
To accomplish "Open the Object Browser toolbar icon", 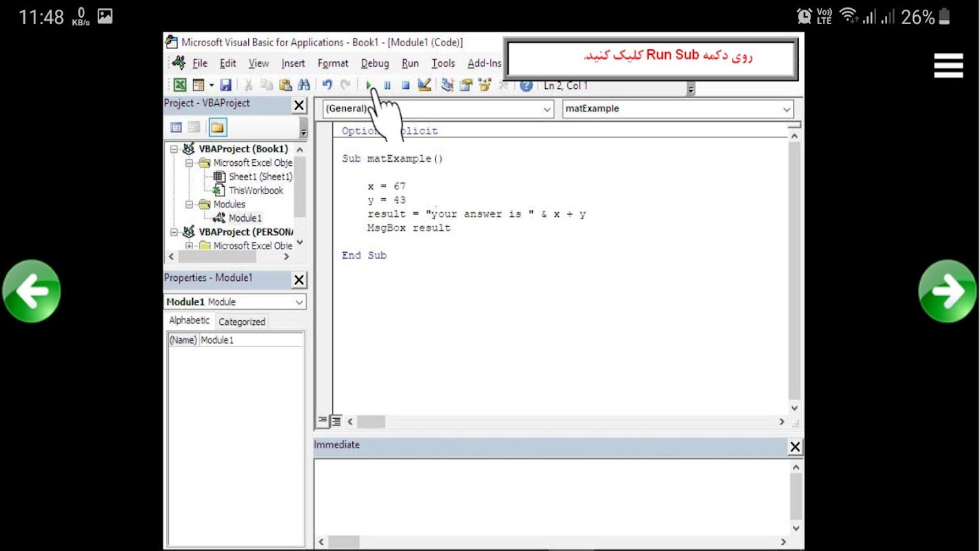I will click(x=484, y=85).
